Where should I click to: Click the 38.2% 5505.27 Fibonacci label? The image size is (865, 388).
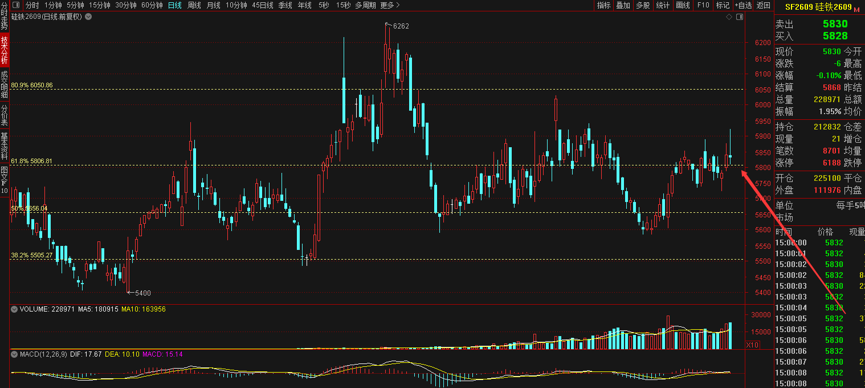coord(31,256)
